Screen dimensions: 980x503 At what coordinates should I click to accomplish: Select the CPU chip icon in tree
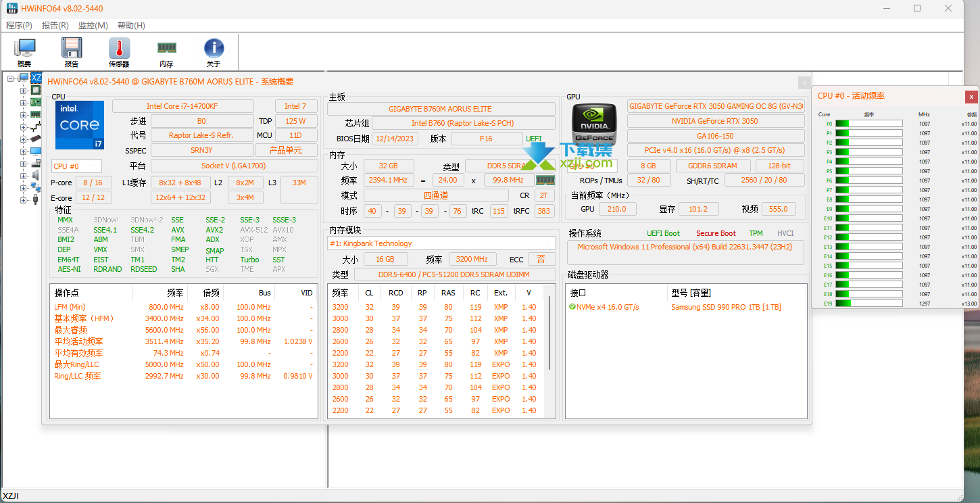[x=36, y=91]
